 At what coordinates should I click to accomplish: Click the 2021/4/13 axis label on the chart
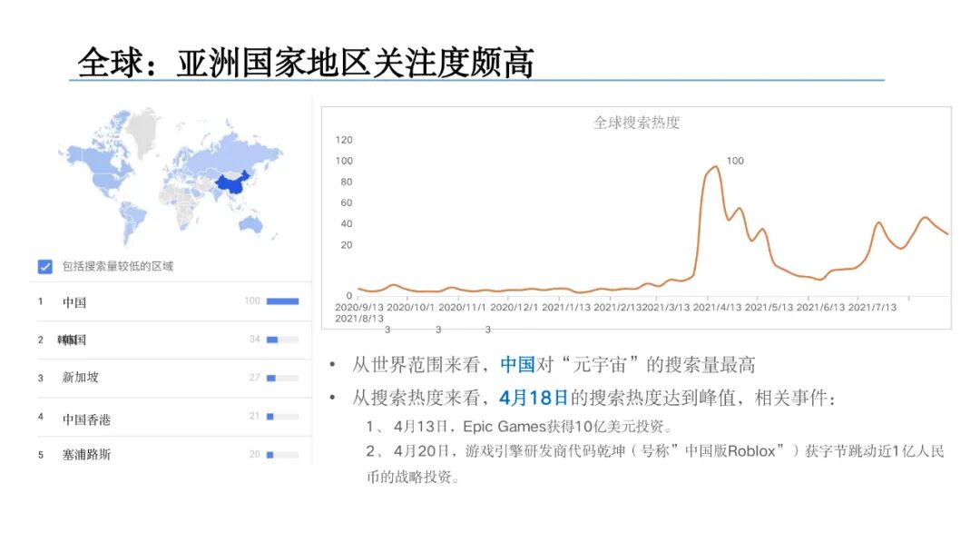(x=715, y=308)
